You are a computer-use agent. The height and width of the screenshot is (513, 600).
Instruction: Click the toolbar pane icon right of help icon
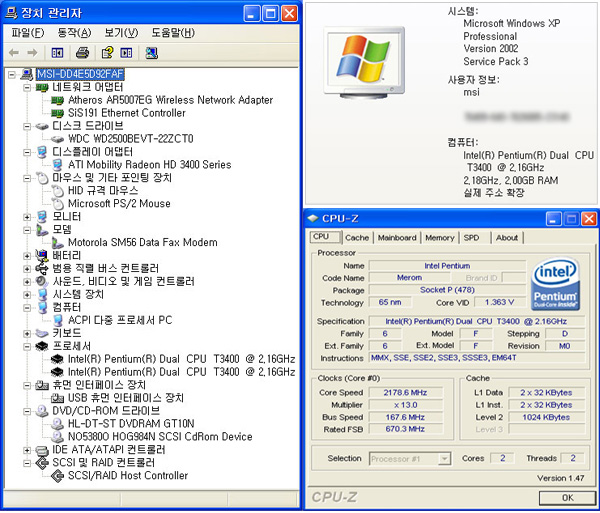tap(126, 52)
